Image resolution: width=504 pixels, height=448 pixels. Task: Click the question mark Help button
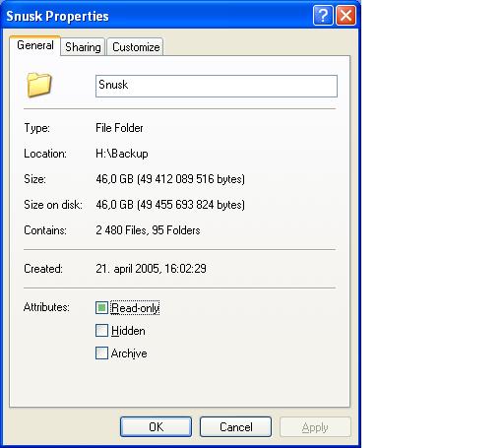point(323,15)
